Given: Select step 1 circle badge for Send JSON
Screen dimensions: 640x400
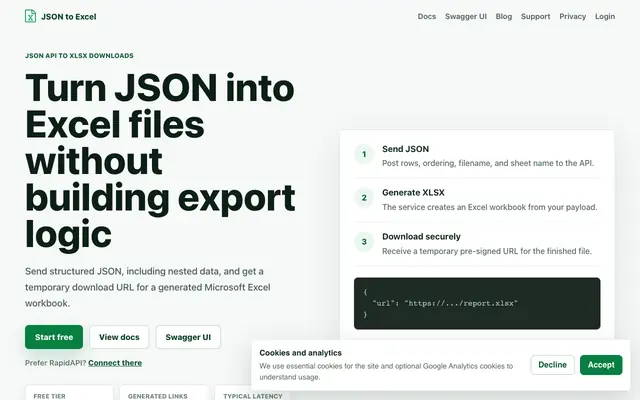Looking at the screenshot, I should tap(364, 154).
